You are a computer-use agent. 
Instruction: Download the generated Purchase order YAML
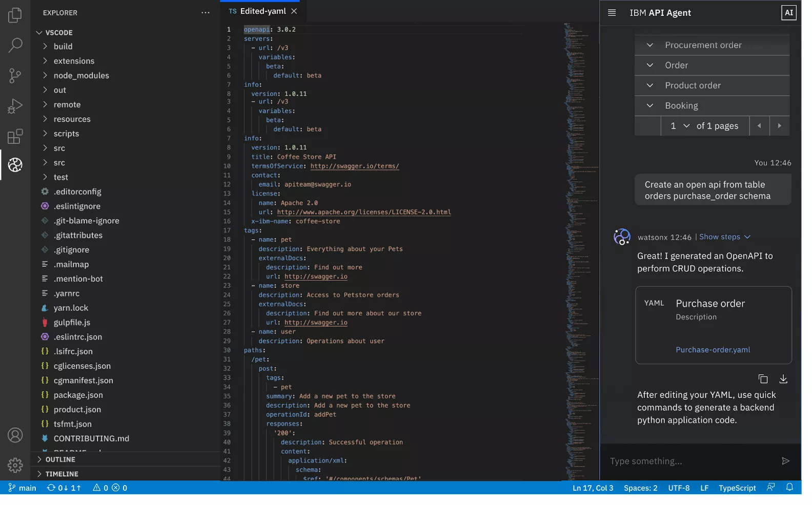click(x=783, y=379)
